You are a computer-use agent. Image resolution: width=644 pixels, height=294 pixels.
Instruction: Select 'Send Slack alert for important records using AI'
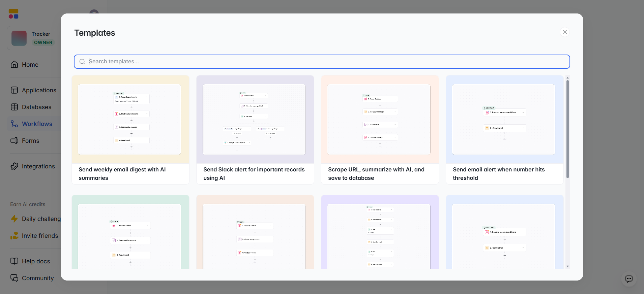254,174
